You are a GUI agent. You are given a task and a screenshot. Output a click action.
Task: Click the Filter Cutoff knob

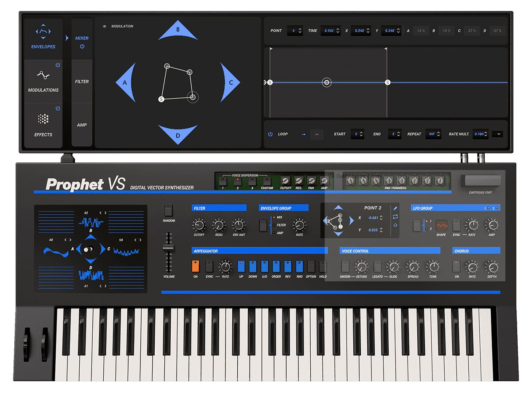[199, 225]
